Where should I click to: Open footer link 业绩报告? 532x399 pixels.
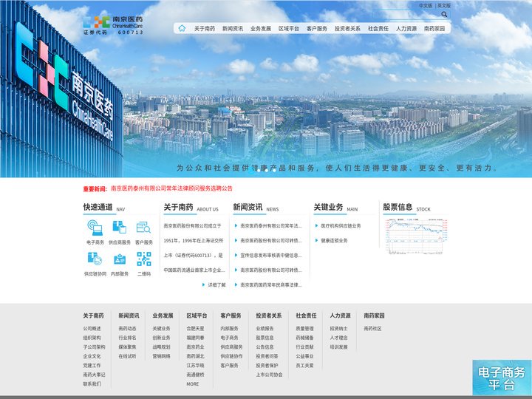tap(265, 328)
